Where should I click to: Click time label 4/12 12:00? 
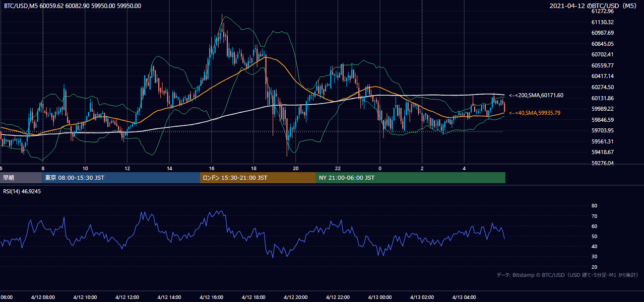[127, 297]
